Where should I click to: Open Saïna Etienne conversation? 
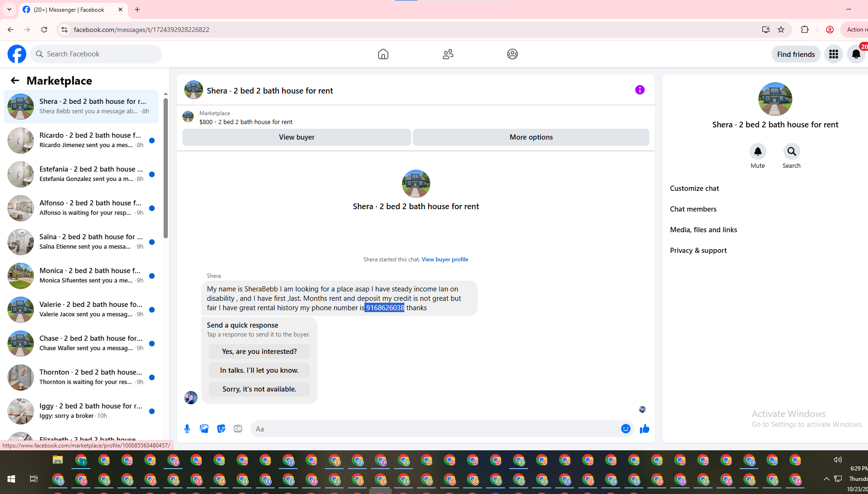[x=81, y=242]
